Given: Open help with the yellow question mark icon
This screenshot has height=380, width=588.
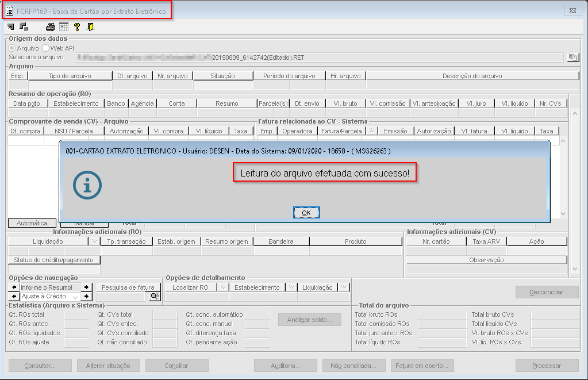Looking at the screenshot, I should tap(77, 26).
